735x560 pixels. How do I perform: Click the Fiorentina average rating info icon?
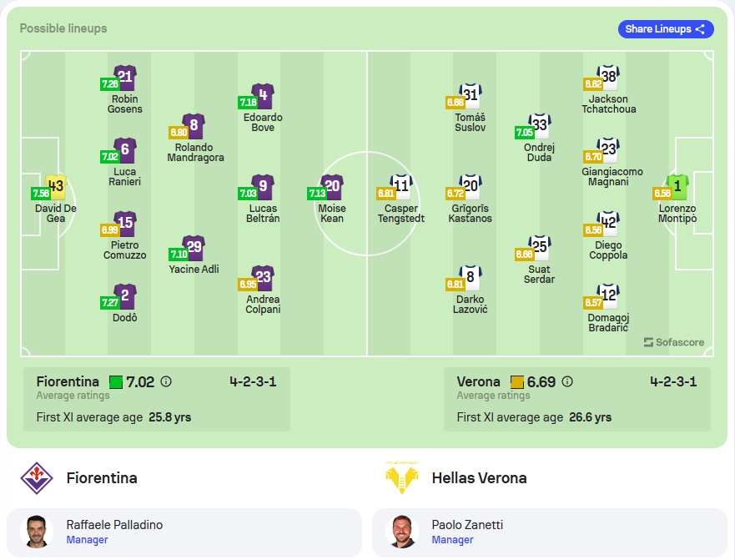point(166,381)
